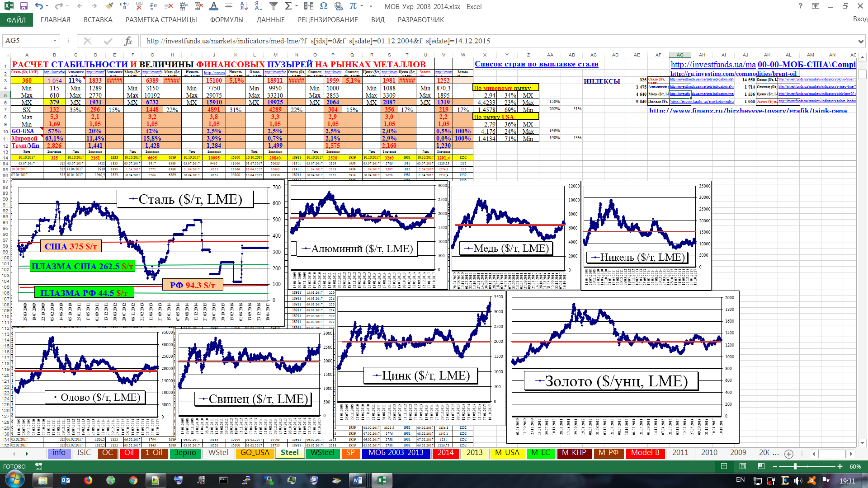The height and width of the screenshot is (488, 868).
Task: Click the Вход sign-in link
Action: (x=859, y=19)
